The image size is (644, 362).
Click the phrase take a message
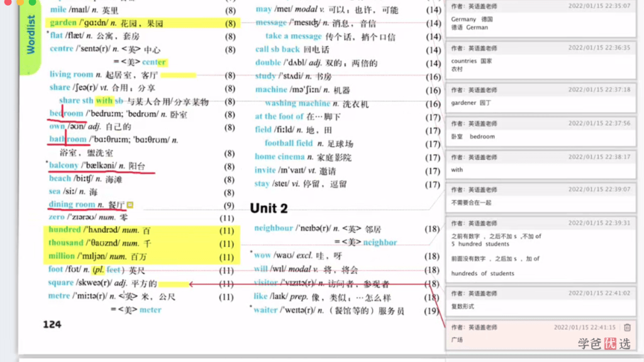[x=293, y=37]
